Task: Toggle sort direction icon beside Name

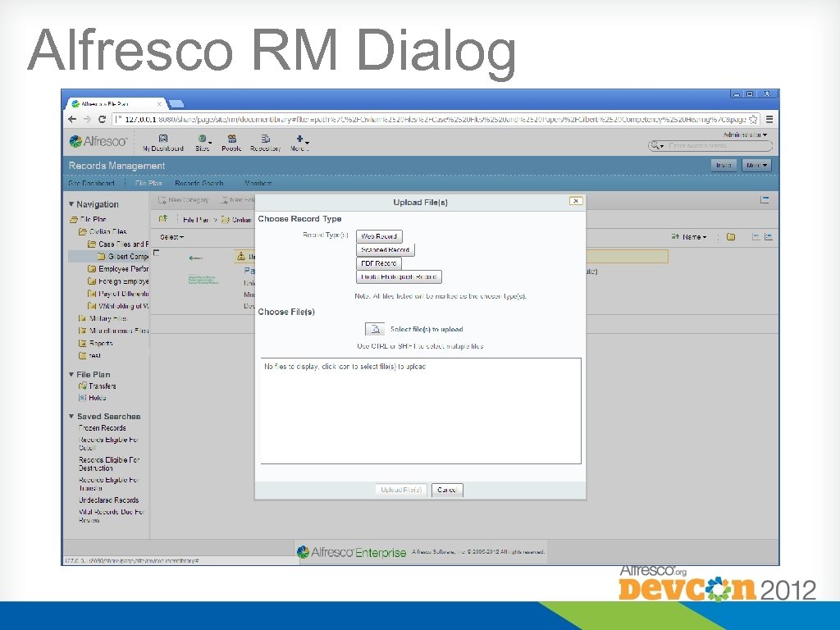Action: [675, 237]
